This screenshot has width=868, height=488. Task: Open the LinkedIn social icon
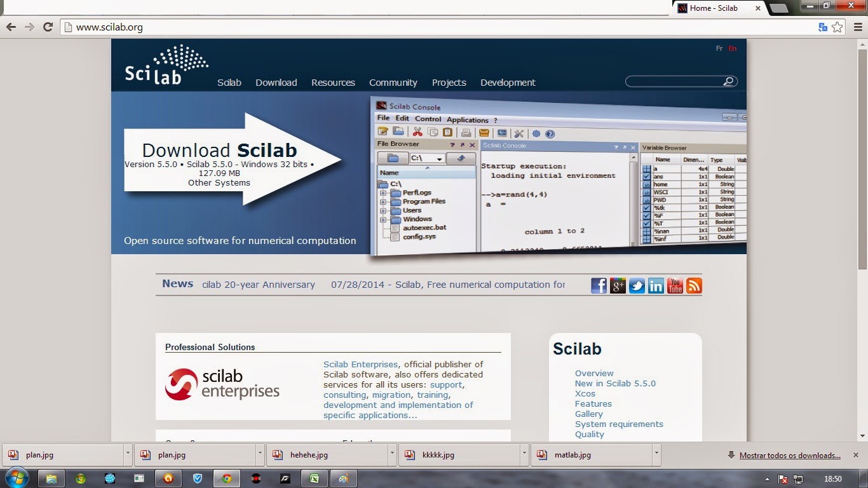[656, 285]
